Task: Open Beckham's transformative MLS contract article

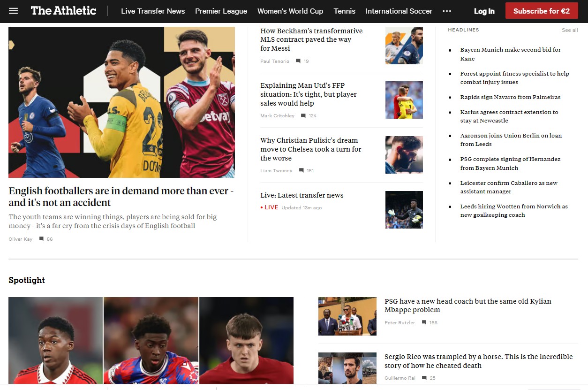Action: pyautogui.click(x=312, y=39)
